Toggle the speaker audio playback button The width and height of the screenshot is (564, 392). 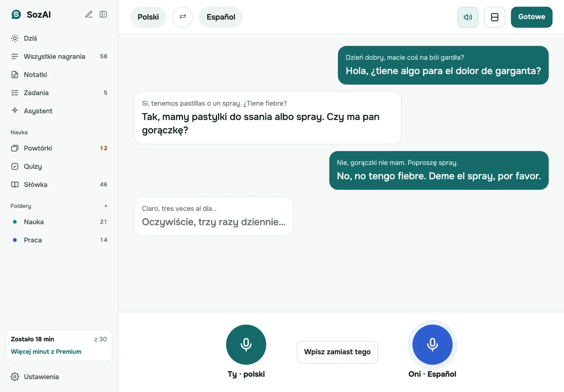tap(468, 17)
